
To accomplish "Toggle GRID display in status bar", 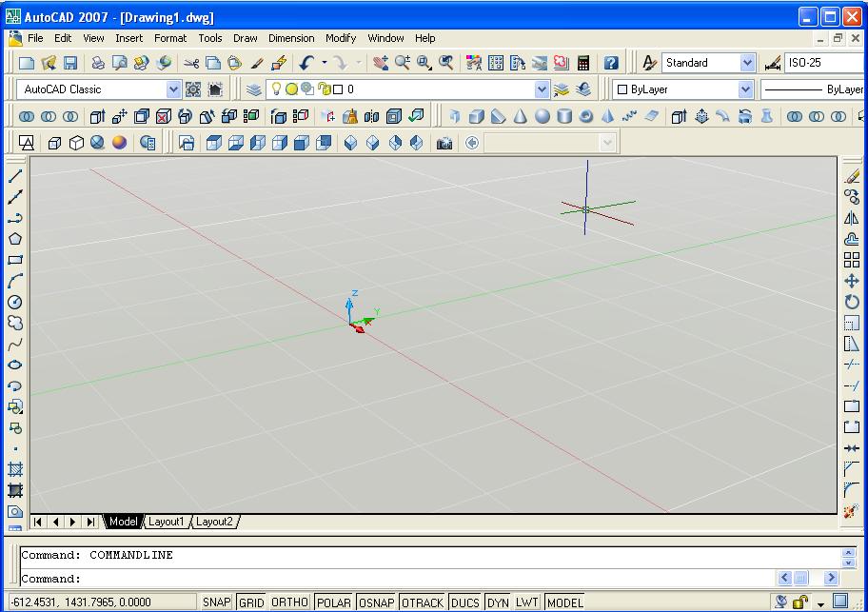I will [251, 602].
